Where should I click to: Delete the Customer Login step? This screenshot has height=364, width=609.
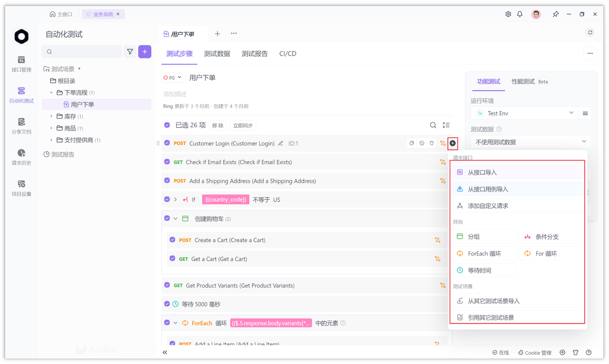pos(432,143)
